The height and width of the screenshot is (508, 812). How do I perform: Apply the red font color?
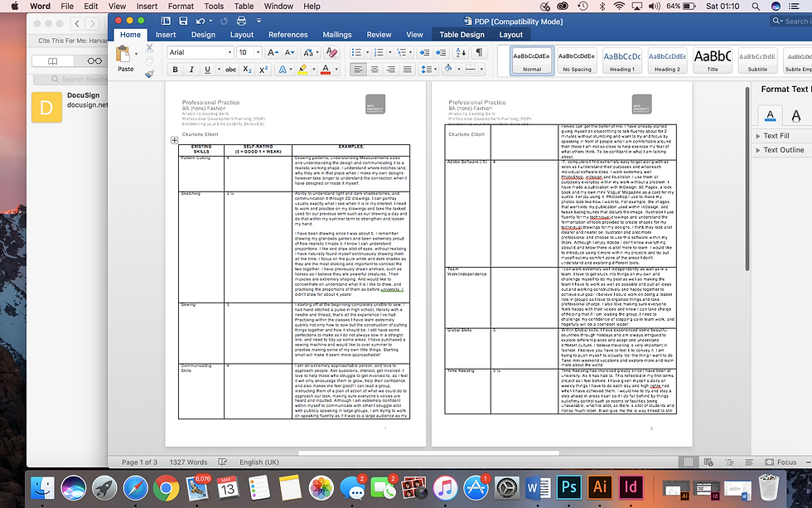point(326,70)
